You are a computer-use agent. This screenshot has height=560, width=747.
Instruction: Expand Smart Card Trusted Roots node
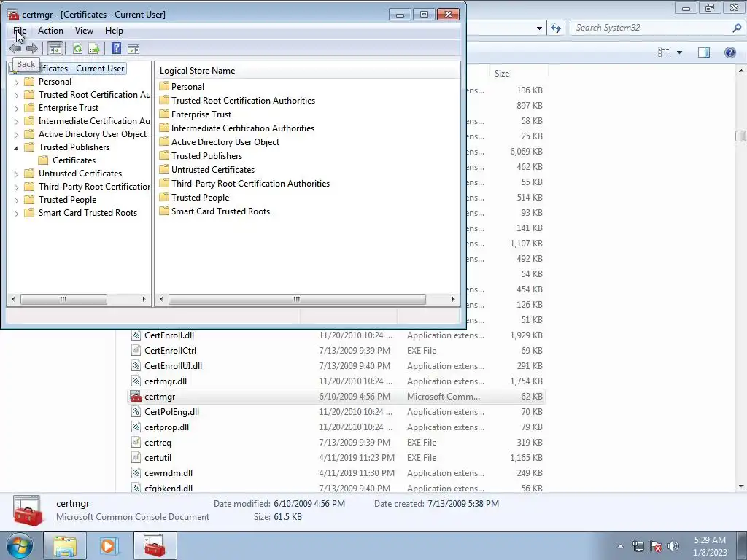click(x=16, y=214)
